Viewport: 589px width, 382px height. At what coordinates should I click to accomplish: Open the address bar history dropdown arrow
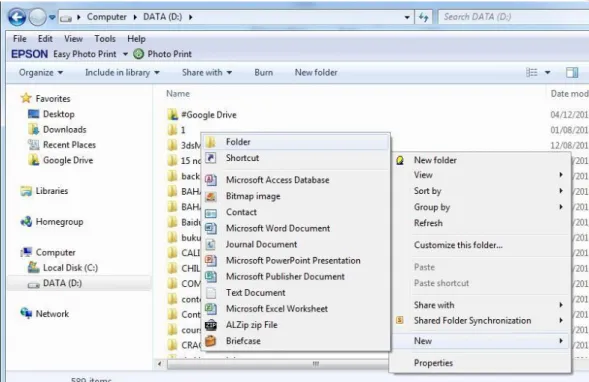tap(407, 17)
